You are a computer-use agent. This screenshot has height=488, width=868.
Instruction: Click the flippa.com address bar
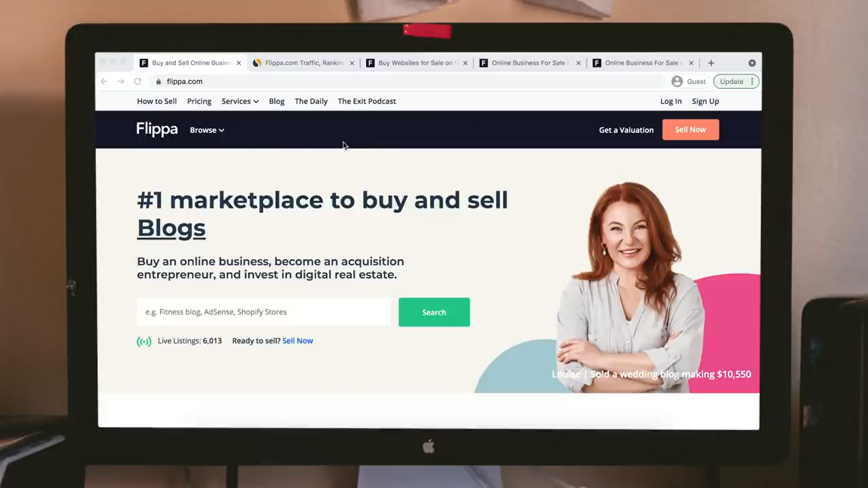tap(407, 81)
